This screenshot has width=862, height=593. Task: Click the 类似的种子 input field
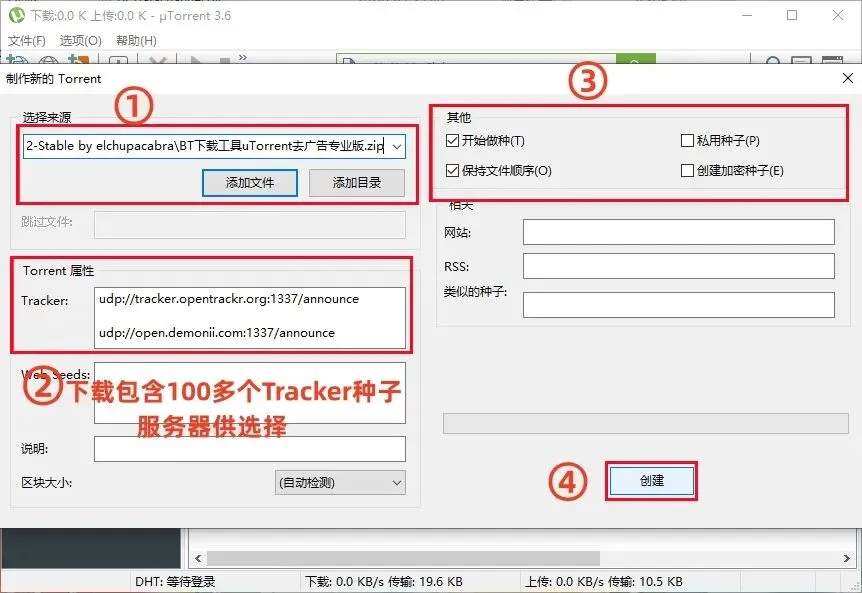[x=678, y=305]
